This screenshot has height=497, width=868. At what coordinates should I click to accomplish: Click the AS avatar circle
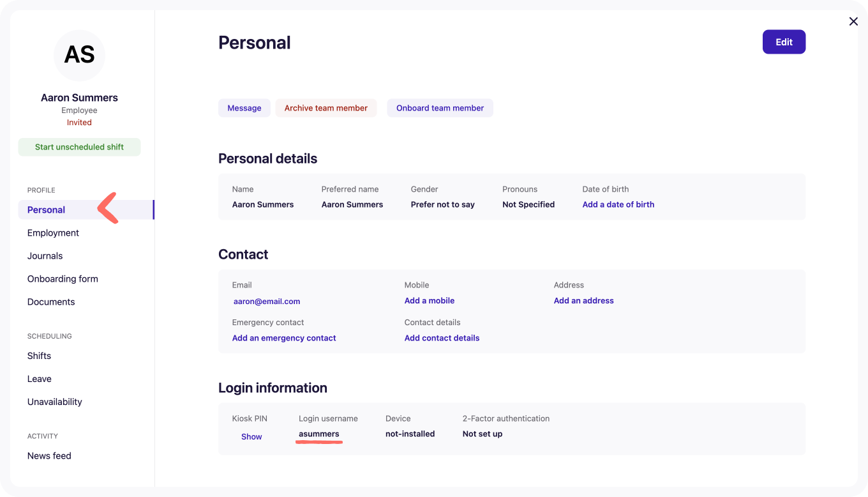click(x=79, y=56)
